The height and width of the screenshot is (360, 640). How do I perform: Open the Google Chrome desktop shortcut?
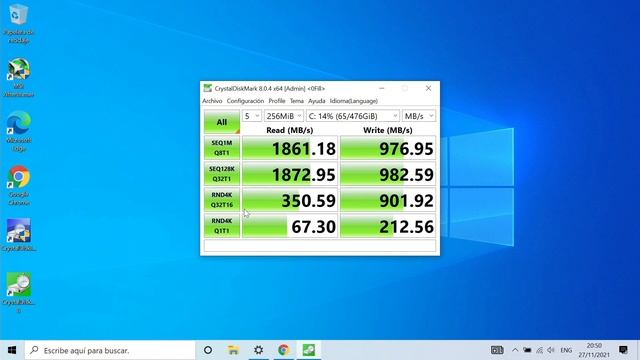[x=18, y=185]
